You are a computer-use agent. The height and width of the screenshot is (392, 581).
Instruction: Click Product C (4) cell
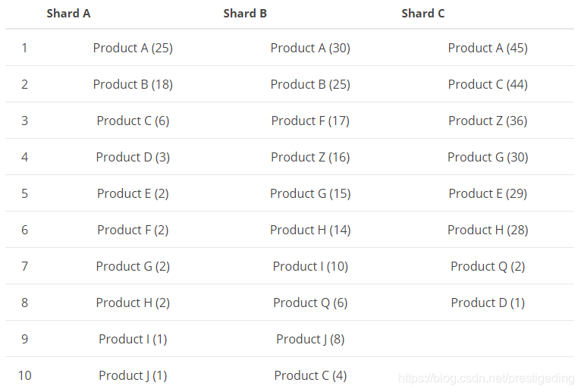pyautogui.click(x=310, y=375)
